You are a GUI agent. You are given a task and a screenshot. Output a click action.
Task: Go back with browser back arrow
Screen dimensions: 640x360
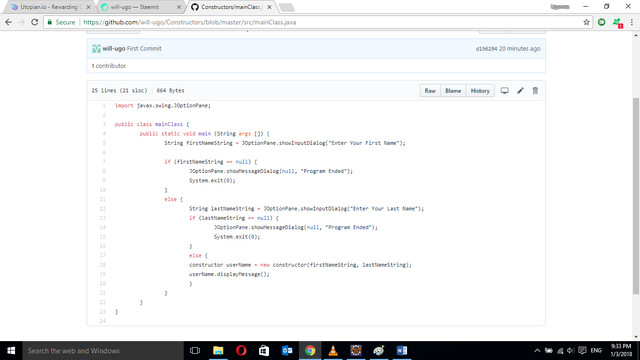pyautogui.click(x=9, y=22)
